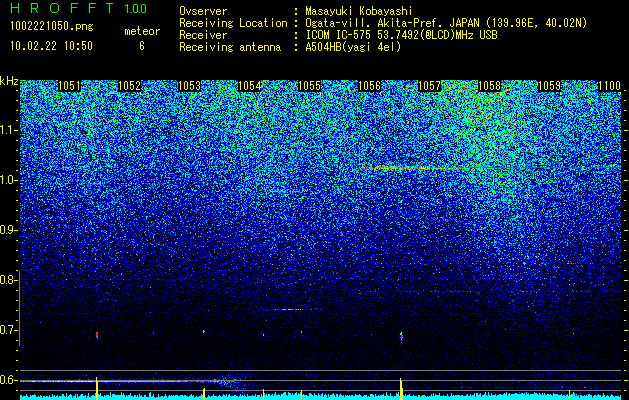The height and width of the screenshot is (400, 629).
Task: Click the 1100 time marker
Action: click(609, 86)
